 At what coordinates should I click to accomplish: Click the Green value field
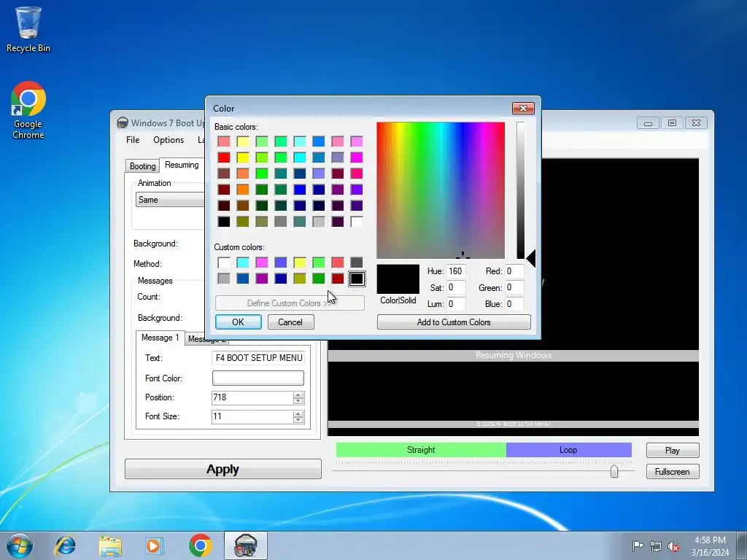click(x=514, y=287)
